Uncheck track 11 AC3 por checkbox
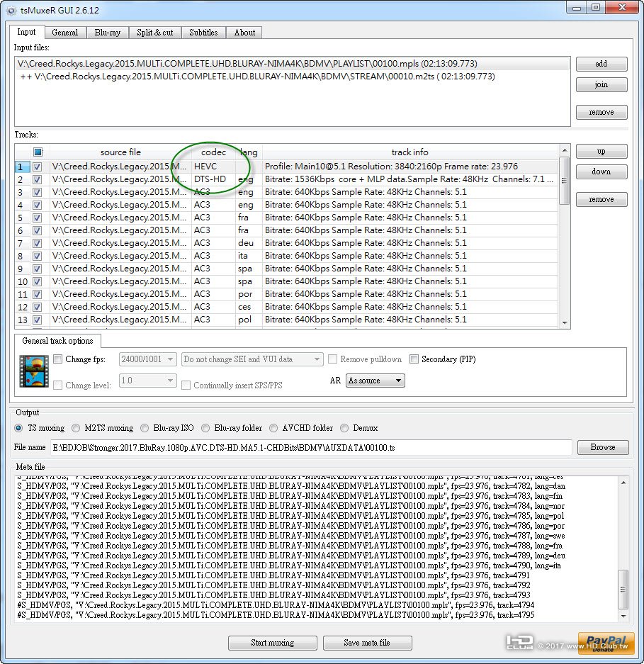This screenshot has height=664, width=644. [x=38, y=294]
